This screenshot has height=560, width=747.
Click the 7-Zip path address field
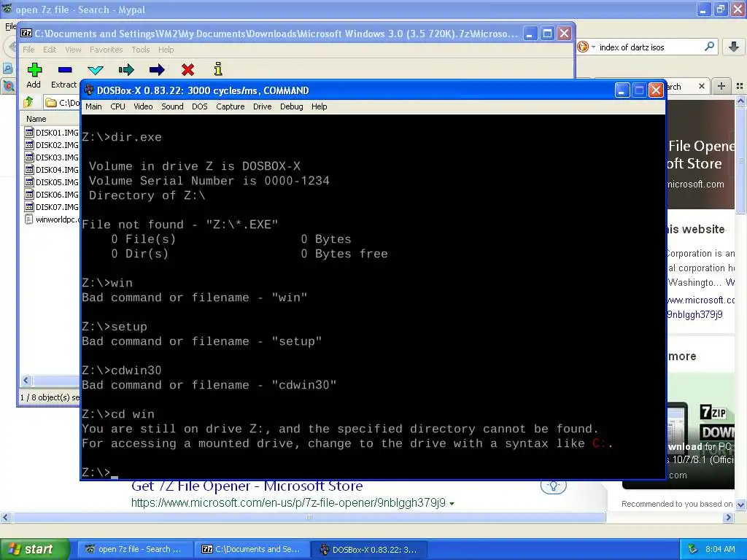62,102
